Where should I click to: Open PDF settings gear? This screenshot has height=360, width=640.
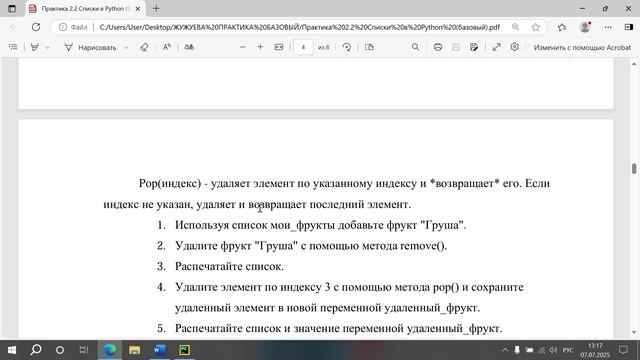[515, 47]
